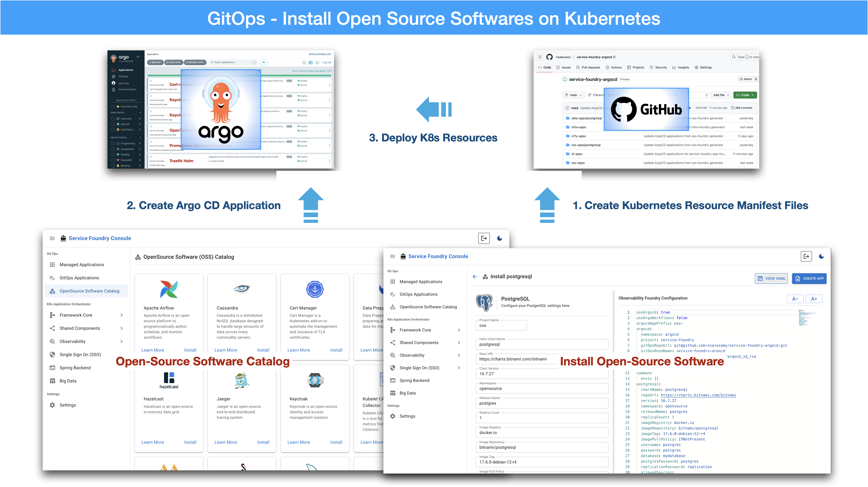
Task: Click the Namespace field containing opensource
Action: (x=542, y=388)
